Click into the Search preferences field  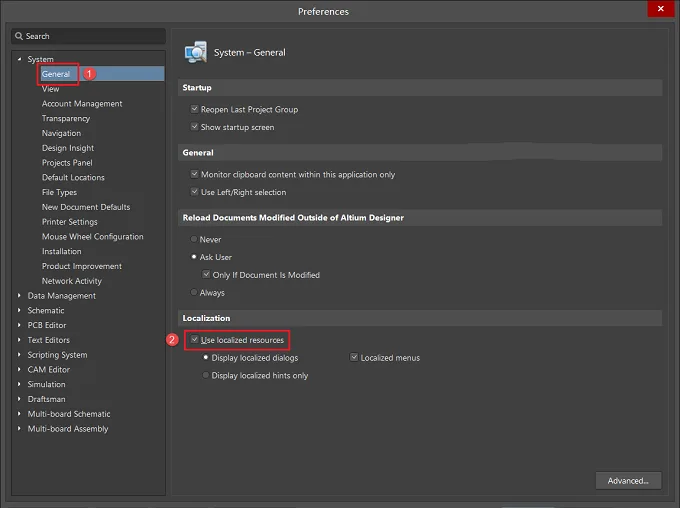(88, 36)
